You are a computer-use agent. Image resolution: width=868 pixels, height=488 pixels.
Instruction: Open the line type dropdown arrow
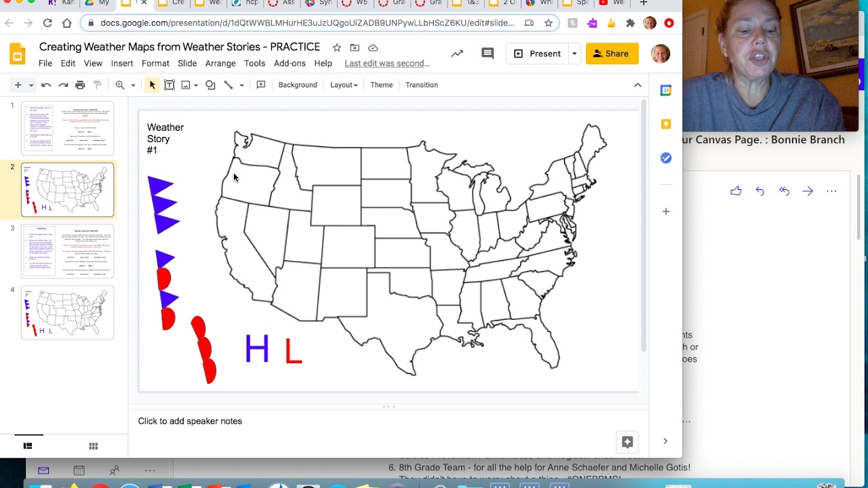click(241, 85)
